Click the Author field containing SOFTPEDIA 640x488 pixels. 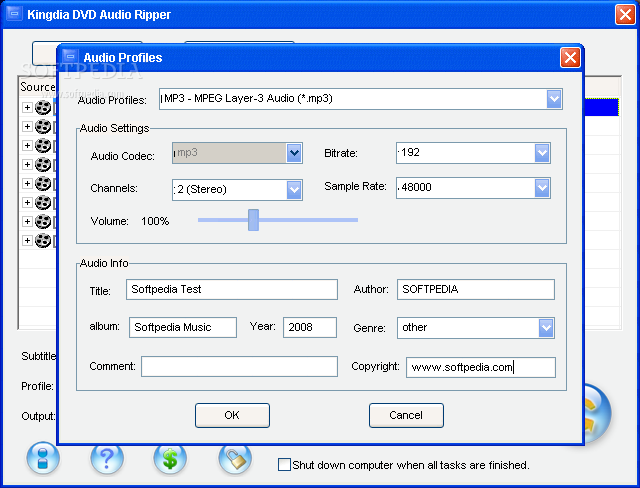coord(476,289)
